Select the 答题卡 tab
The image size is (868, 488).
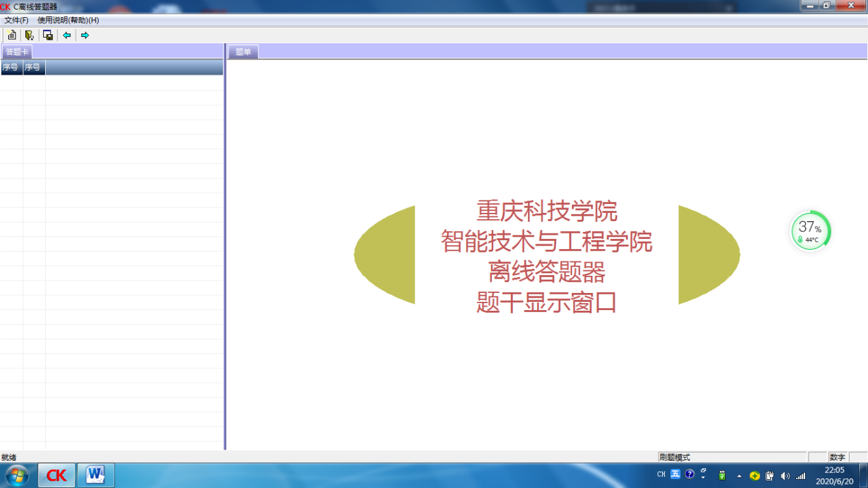pos(16,52)
